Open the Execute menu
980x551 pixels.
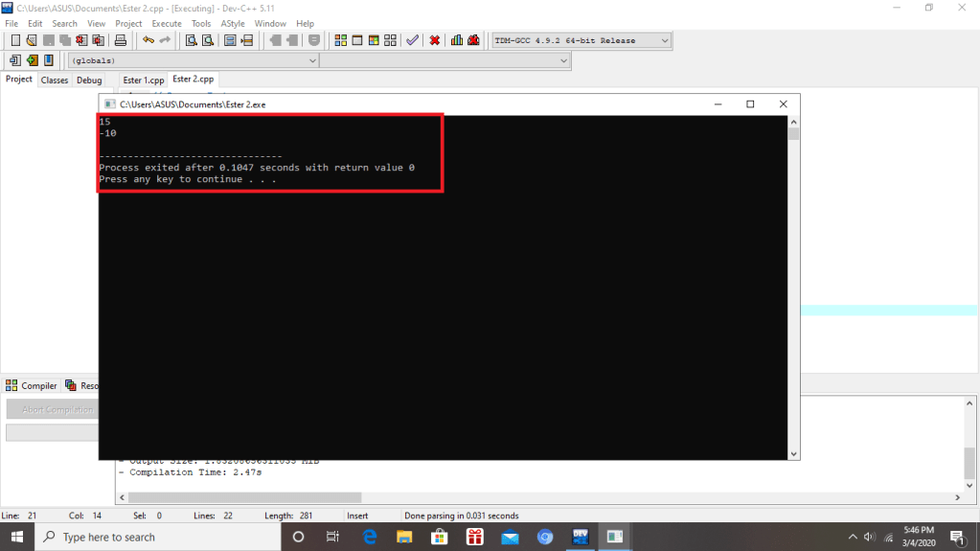click(x=167, y=23)
